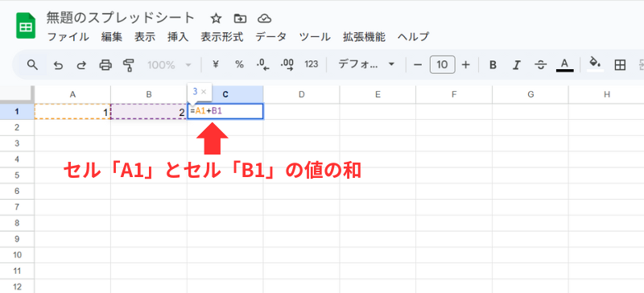Click the font size field showing 10
Viewport: 644px width, 293px height.
442,65
